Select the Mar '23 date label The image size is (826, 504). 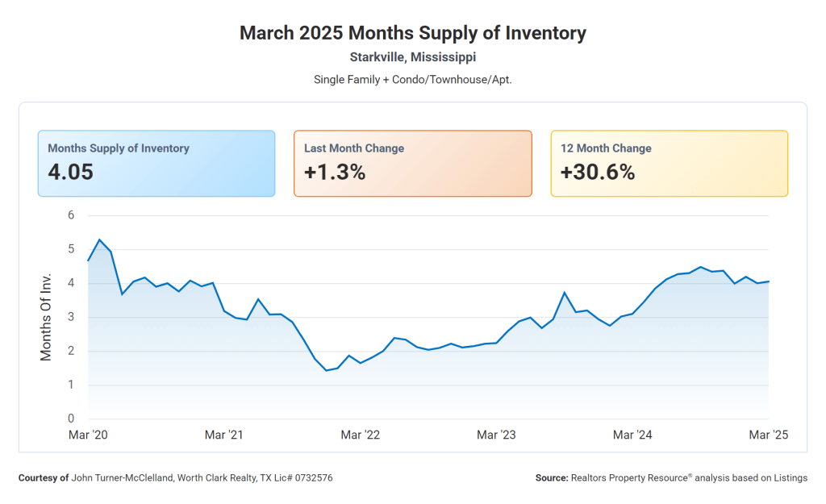(497, 435)
